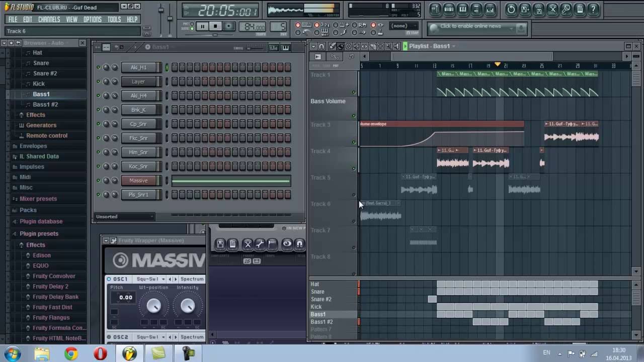Click the Playback speaker tool in Playlist
The width and height of the screenshot is (644, 362).
[396, 46]
